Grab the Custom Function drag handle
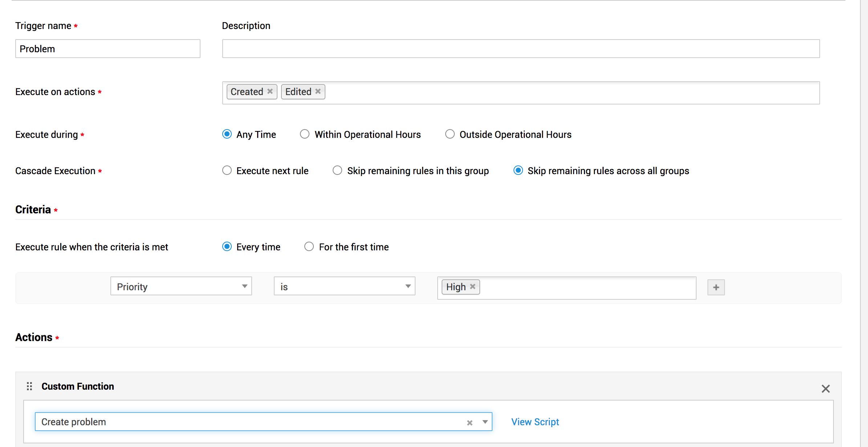Image resolution: width=868 pixels, height=447 pixels. pos(29,386)
